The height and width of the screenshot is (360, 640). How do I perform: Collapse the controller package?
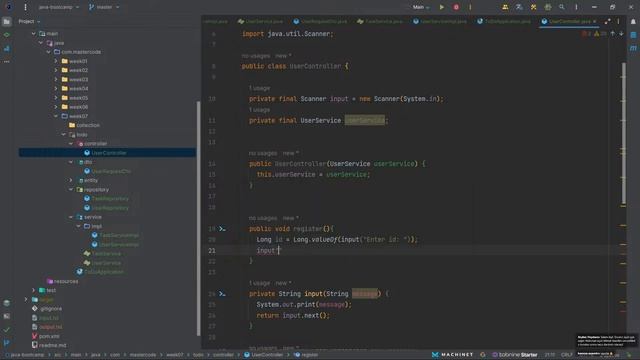(x=71, y=144)
